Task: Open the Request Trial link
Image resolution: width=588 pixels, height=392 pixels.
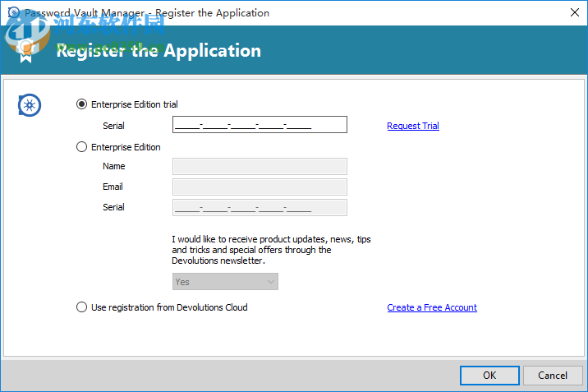Action: (x=413, y=126)
